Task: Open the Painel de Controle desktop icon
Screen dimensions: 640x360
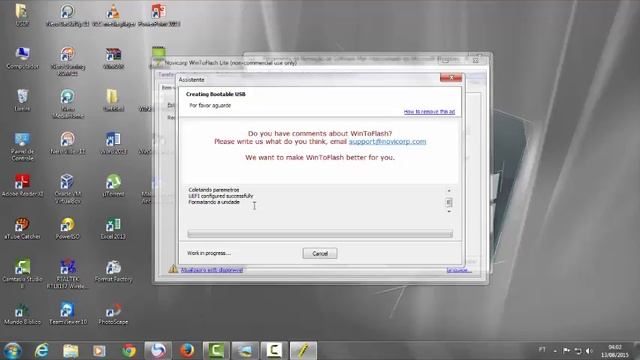Action: pyautogui.click(x=22, y=146)
